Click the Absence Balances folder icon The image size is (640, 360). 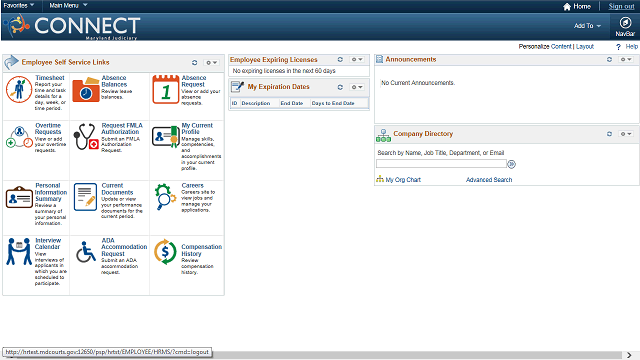tap(86, 89)
